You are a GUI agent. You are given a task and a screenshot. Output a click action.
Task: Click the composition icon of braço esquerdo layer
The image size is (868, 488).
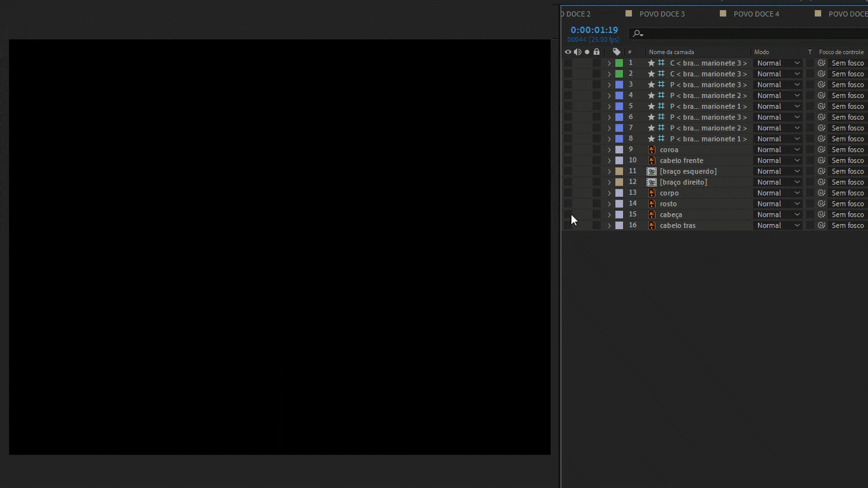point(651,171)
